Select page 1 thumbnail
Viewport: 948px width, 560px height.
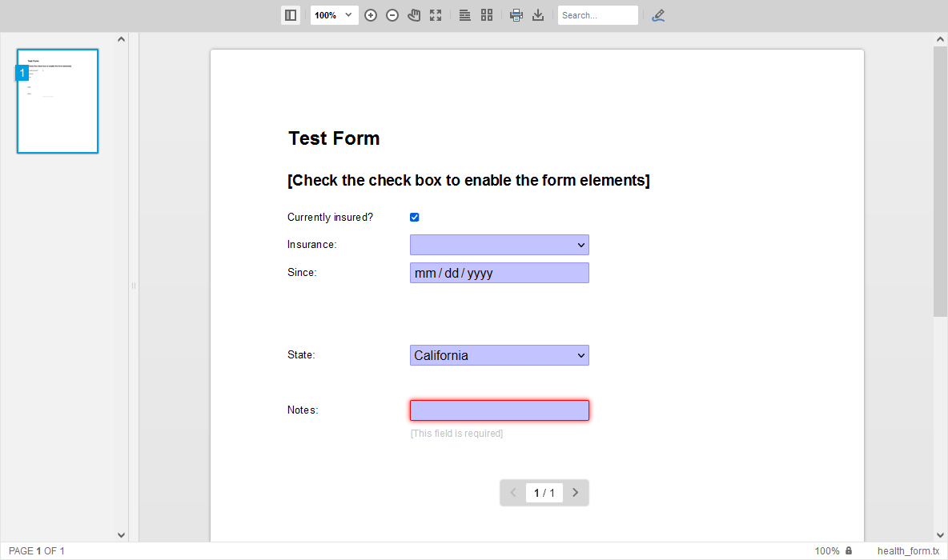pos(58,101)
